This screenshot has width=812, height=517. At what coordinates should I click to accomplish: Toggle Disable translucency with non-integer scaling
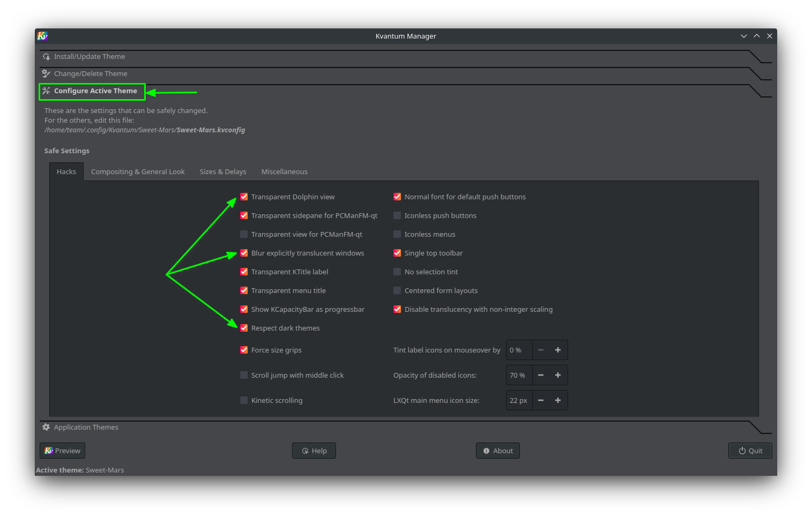pos(397,309)
